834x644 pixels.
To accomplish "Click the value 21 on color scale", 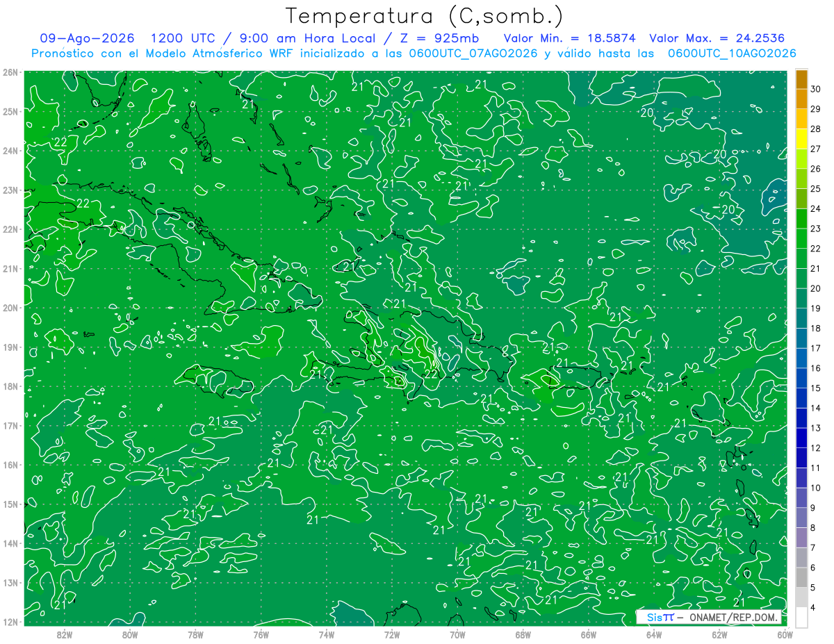I will coord(816,268).
